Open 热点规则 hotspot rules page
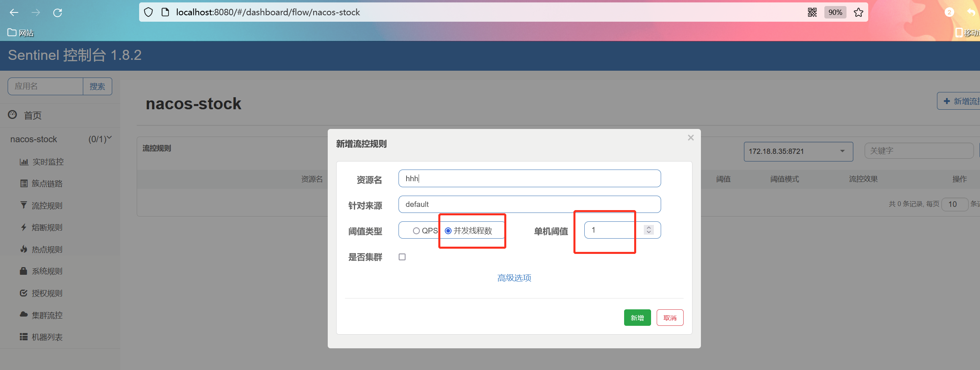Screen dimensions: 980x370 pyautogui.click(x=47, y=249)
